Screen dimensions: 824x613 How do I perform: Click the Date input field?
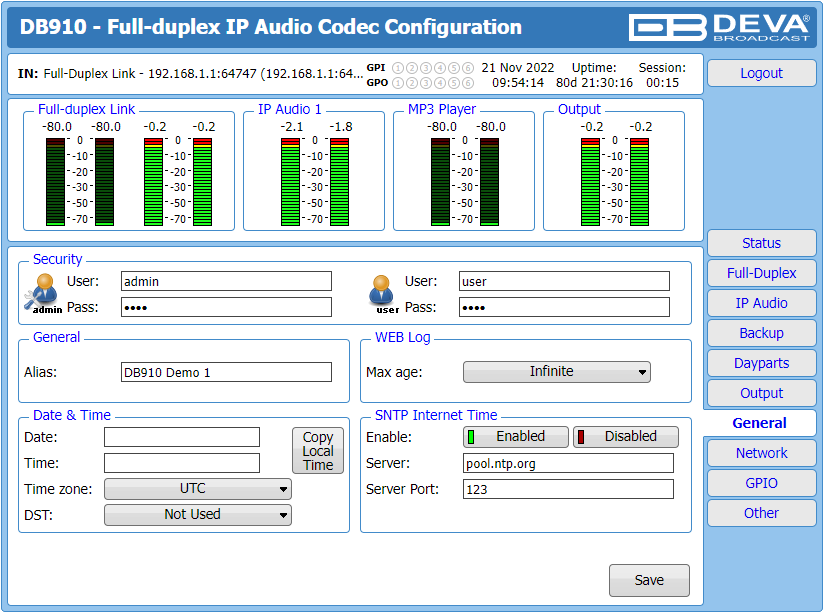182,437
